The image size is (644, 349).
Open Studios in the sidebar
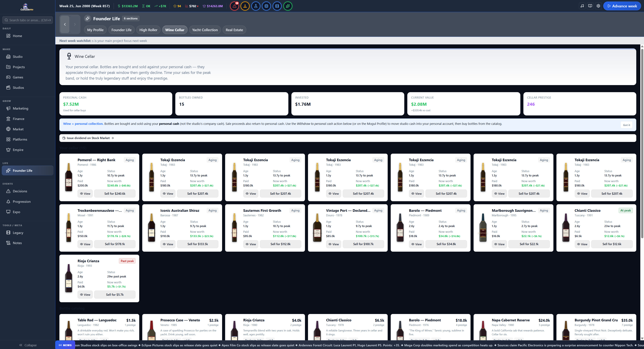pos(28,88)
